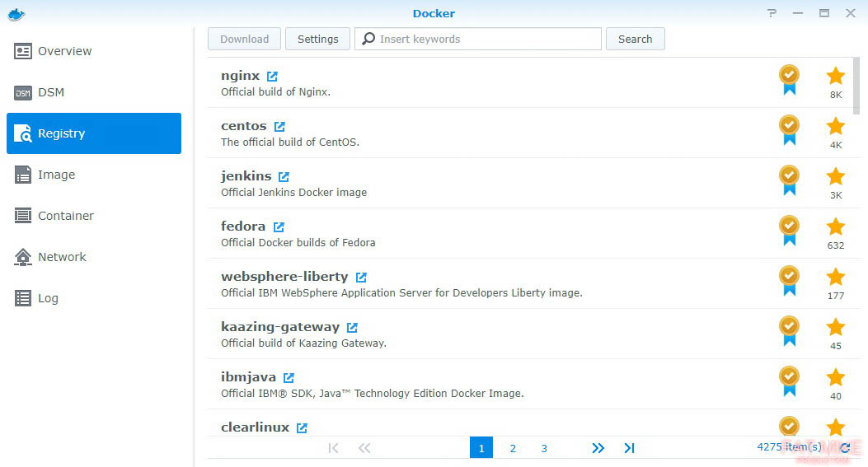Open the Docker help question mark
The height and width of the screenshot is (467, 868).
point(772,13)
